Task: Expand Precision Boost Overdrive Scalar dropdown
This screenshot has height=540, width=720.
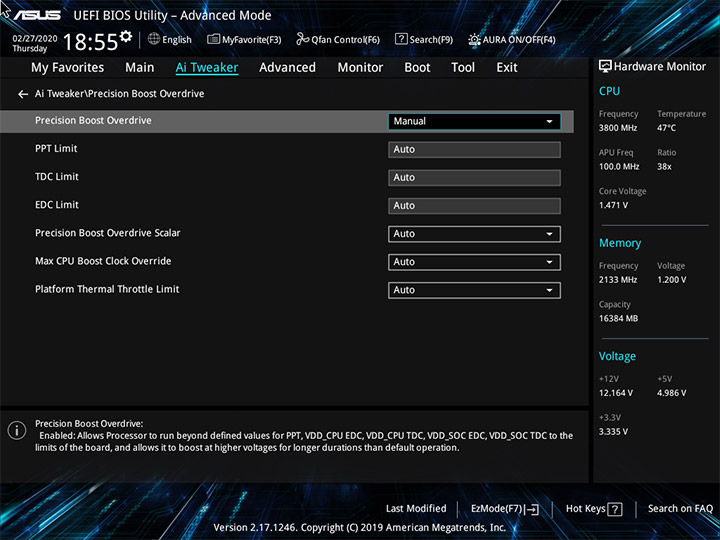Action: pos(474,234)
